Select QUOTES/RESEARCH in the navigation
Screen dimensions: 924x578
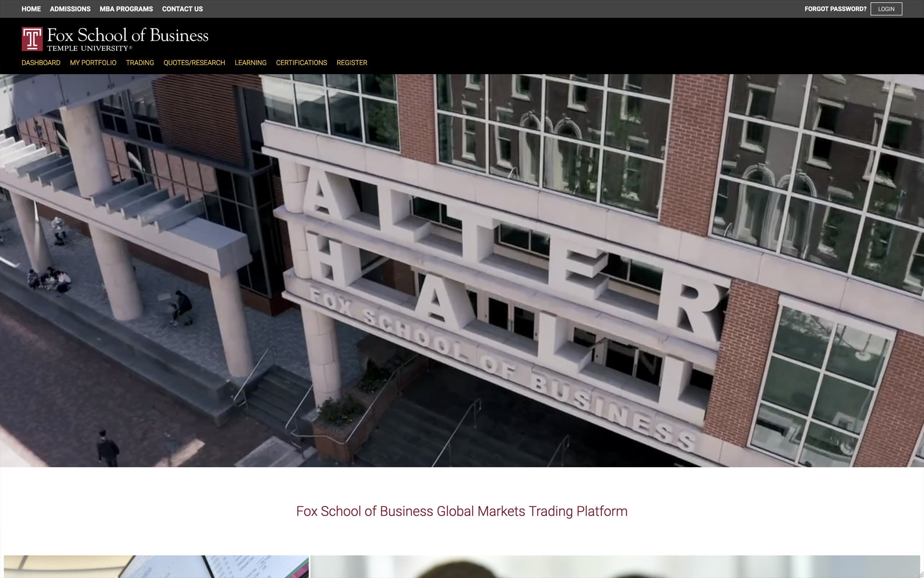point(194,63)
